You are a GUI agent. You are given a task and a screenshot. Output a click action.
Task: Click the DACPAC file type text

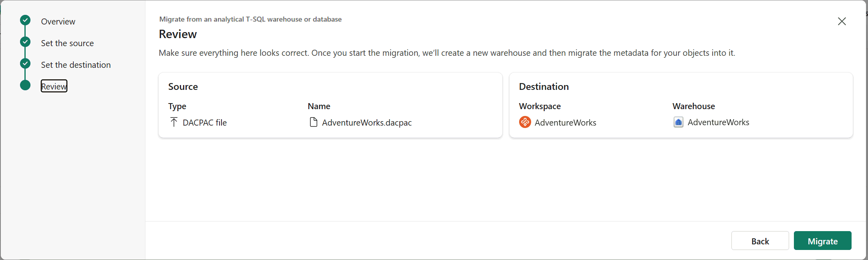pos(205,123)
